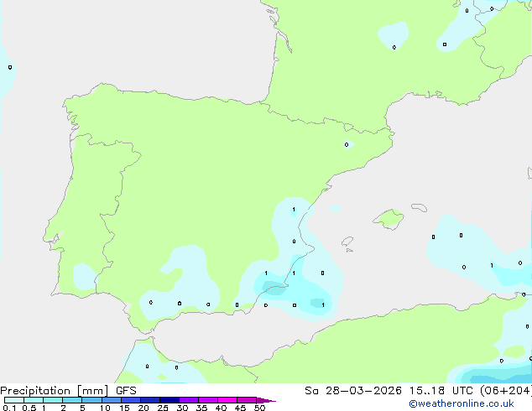Screen dimensions: 532x411
Task: Click the date "Sa 28-03-2026" text
Action: (353, 391)
